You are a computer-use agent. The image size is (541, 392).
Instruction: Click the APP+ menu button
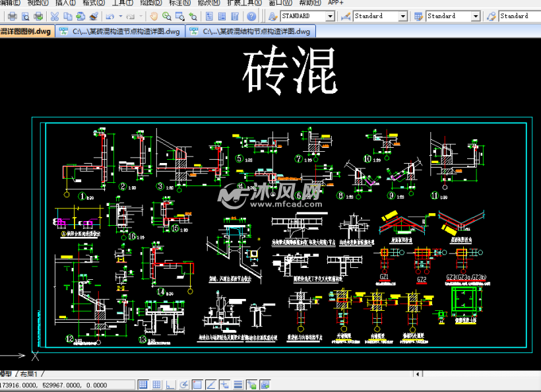(335, 3)
